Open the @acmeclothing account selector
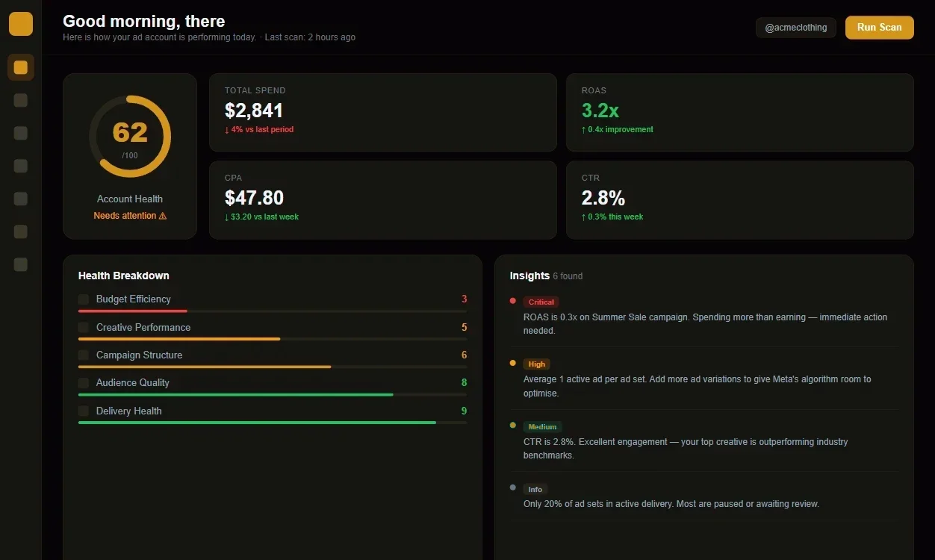The width and height of the screenshot is (935, 560). (795, 28)
